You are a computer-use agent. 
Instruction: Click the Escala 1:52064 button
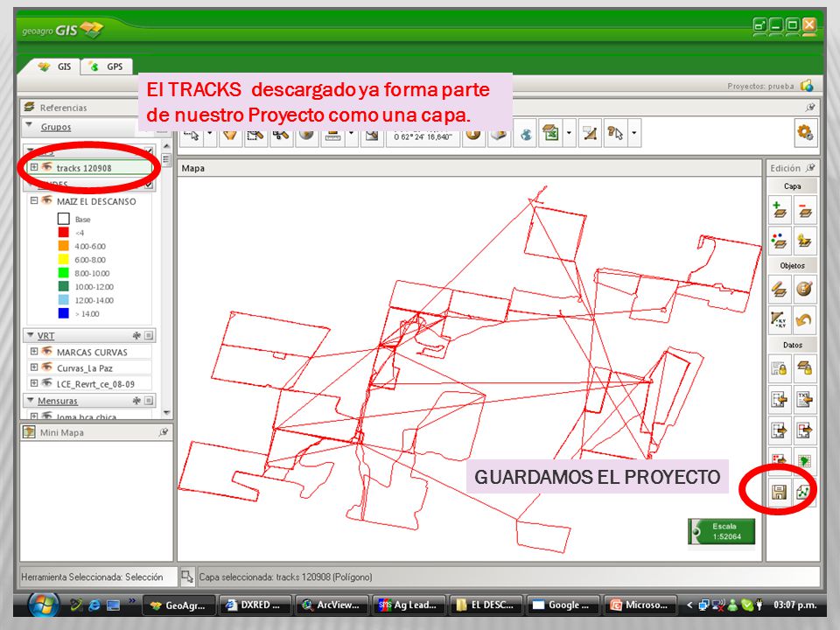(722, 531)
